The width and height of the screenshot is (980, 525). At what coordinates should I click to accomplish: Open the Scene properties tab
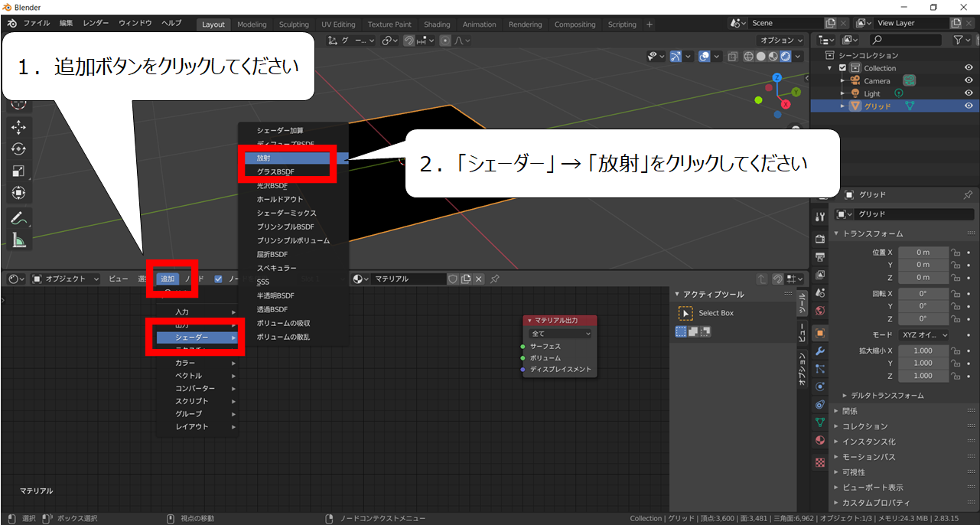(x=819, y=293)
